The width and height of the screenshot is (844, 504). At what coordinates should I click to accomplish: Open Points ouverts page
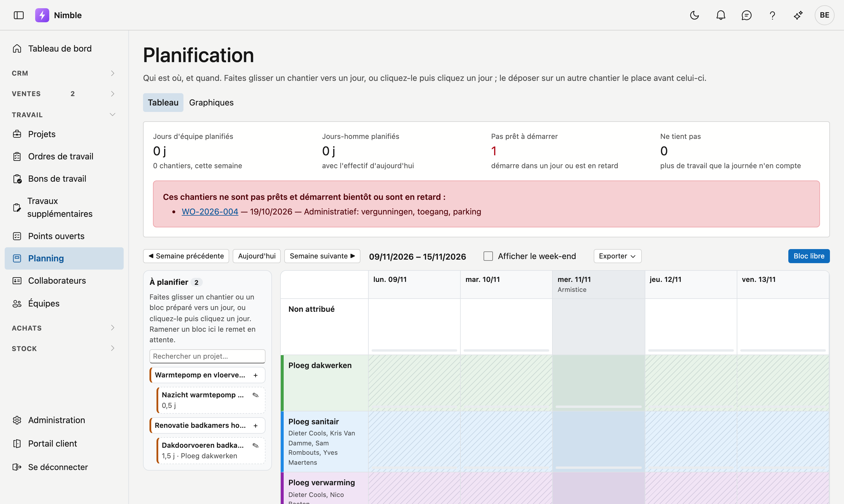coord(64,236)
